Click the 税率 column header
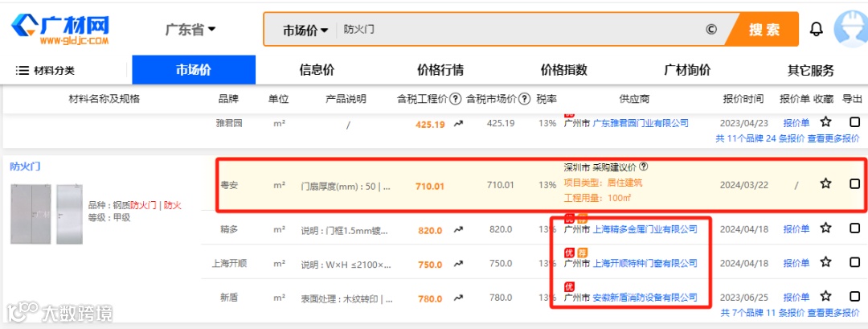Viewport: 868px width, 329px height. pyautogui.click(x=547, y=99)
